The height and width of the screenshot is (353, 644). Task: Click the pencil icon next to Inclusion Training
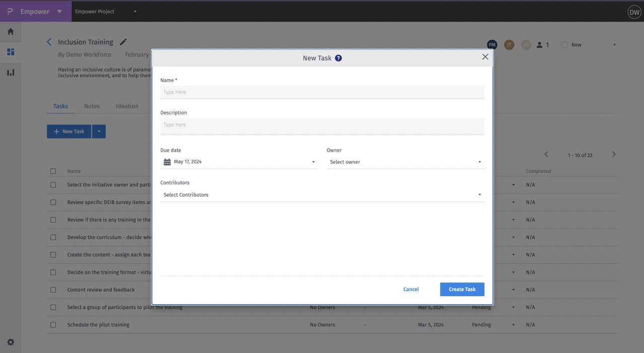122,42
